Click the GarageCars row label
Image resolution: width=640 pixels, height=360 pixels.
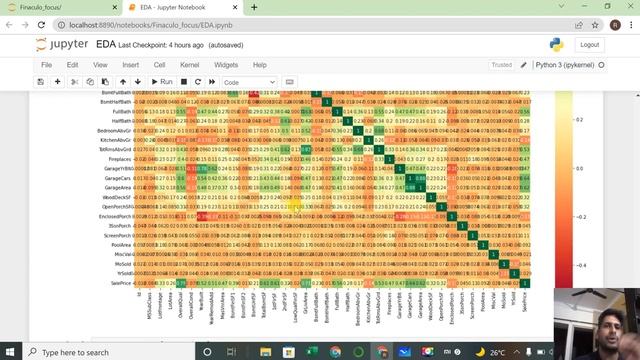[x=118, y=178]
